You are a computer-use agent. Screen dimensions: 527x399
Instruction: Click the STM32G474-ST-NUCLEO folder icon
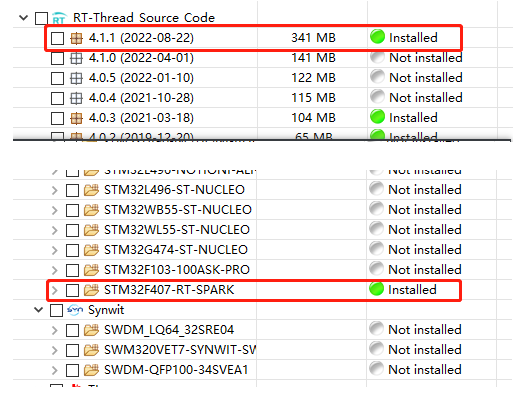click(91, 250)
